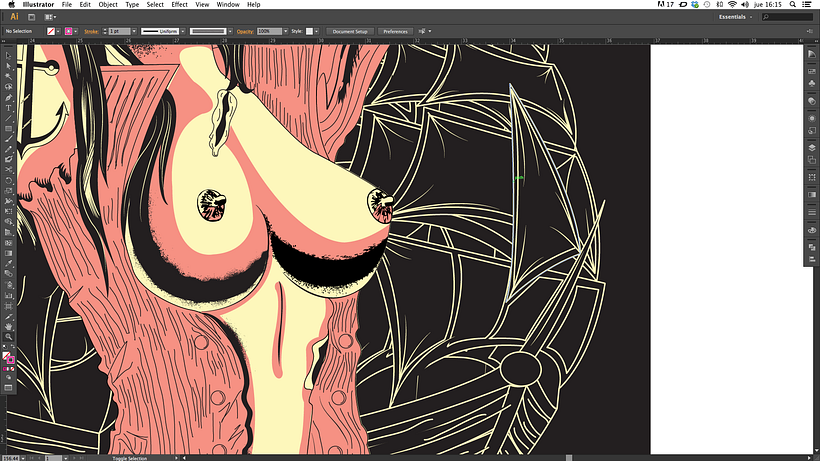The width and height of the screenshot is (820, 461).
Task: Open the Transform panel dashed-square icon
Action: [812, 178]
